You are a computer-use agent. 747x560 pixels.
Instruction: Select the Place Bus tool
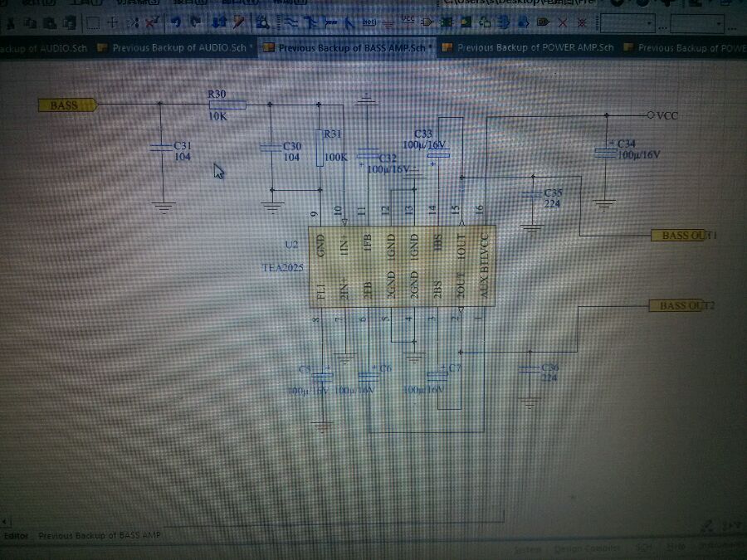point(310,22)
